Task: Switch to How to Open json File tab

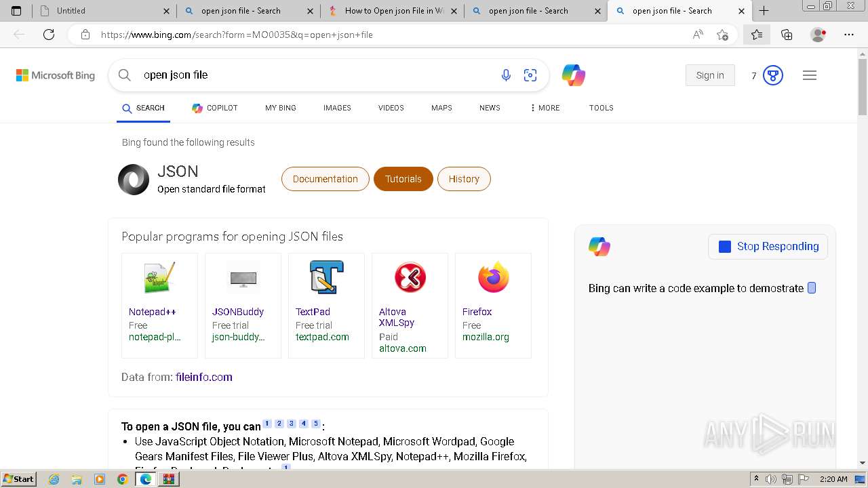Action: [393, 11]
